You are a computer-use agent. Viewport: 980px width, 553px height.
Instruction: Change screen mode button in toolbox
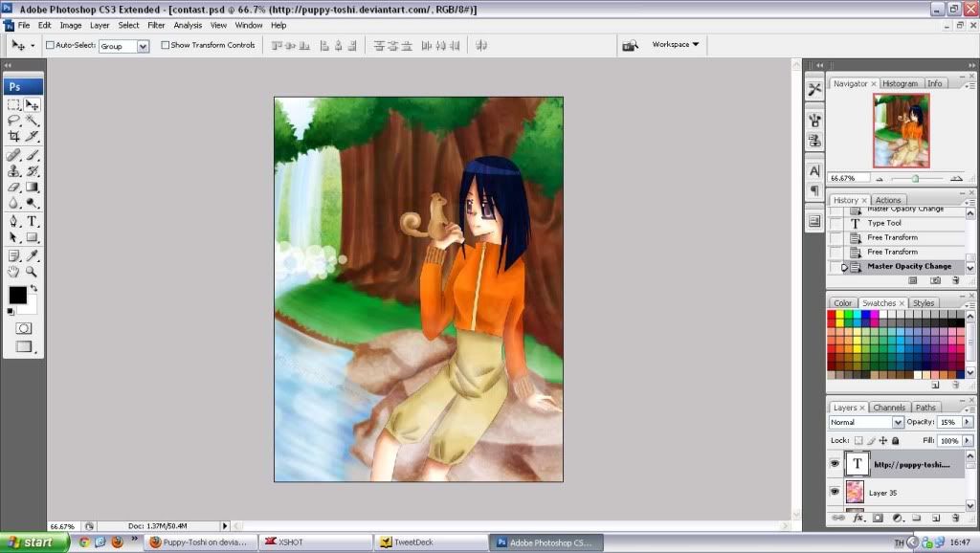point(24,346)
